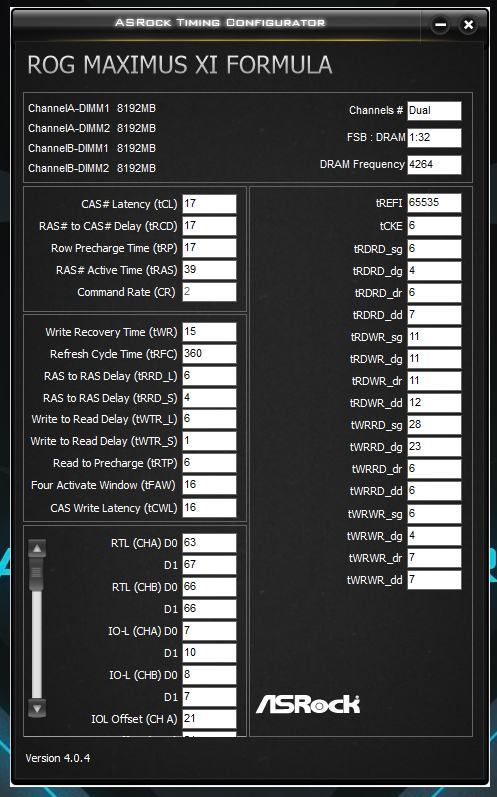
Task: Click the tWRWR_dg value field
Action: point(434,536)
